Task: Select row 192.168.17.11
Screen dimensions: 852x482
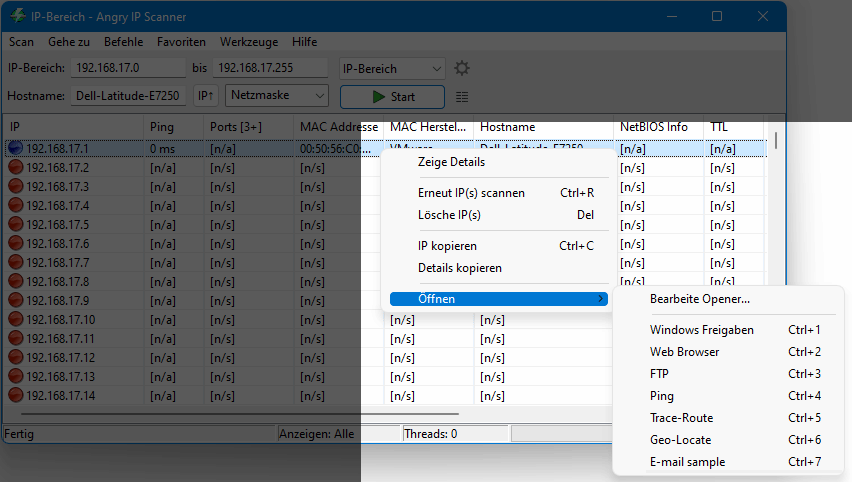Action: [x=60, y=339]
